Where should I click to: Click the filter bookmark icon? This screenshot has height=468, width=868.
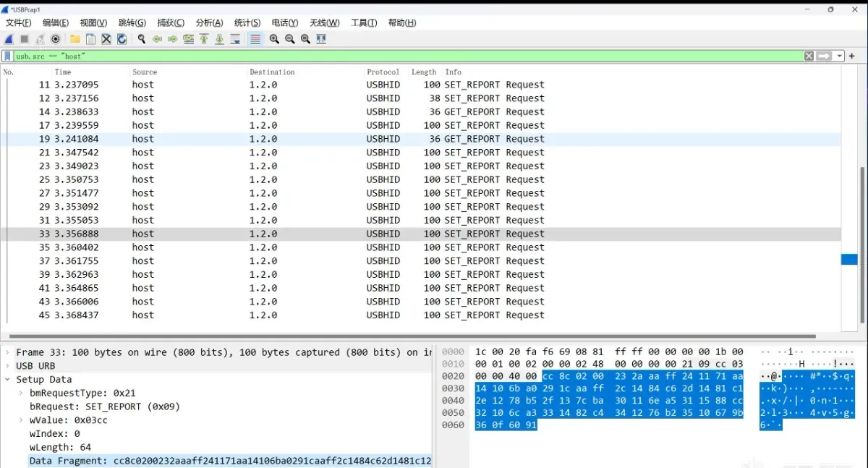point(7,56)
